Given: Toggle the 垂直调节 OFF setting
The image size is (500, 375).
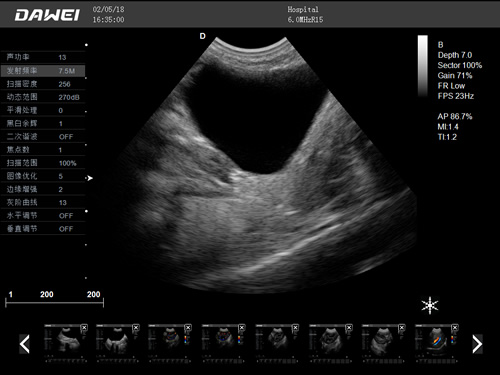Looking at the screenshot, I should (x=43, y=229).
